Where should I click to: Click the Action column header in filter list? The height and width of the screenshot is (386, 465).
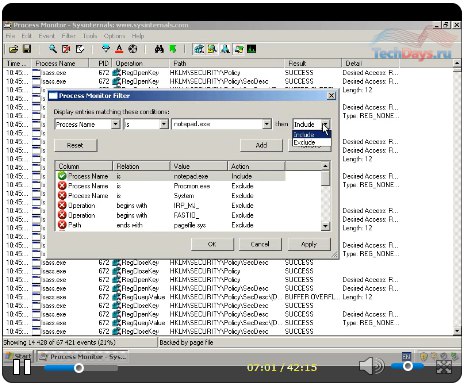256,166
